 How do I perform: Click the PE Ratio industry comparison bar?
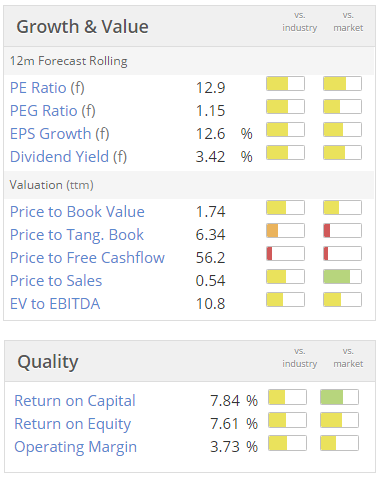click(x=285, y=84)
